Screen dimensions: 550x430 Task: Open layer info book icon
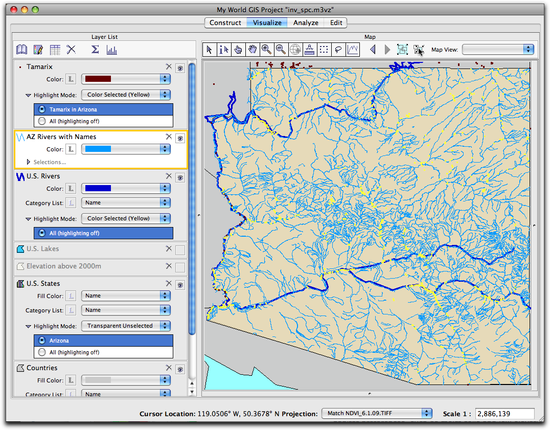pyautogui.click(x=22, y=49)
